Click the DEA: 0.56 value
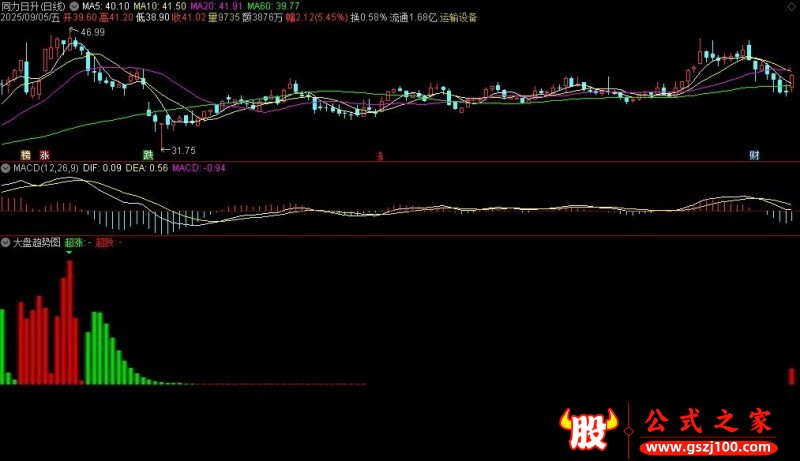Image resolution: width=800 pixels, height=461 pixels. pyautogui.click(x=146, y=168)
